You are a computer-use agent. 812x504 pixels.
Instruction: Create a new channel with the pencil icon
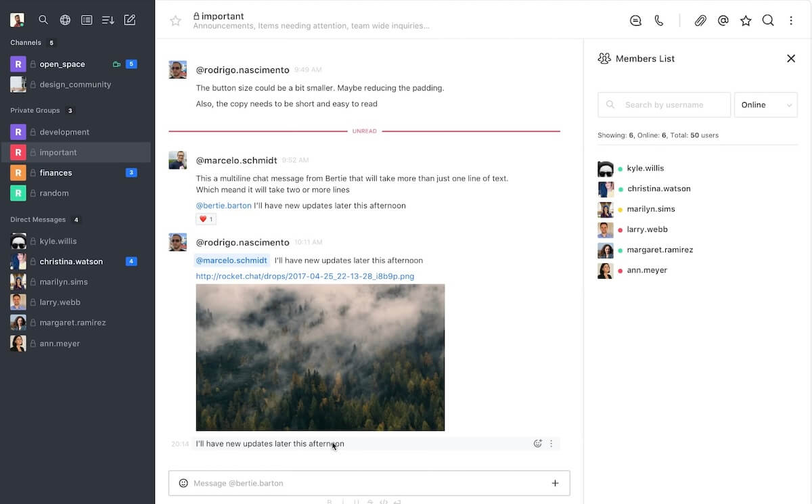click(129, 20)
